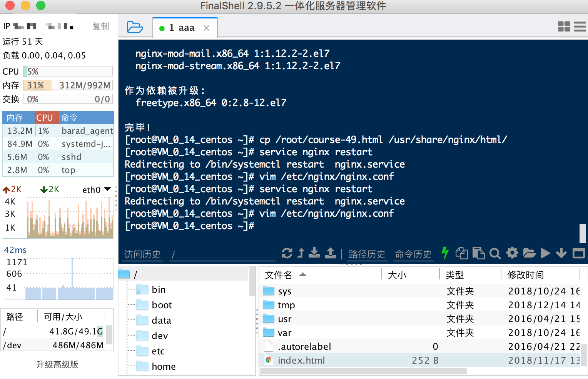The height and width of the screenshot is (379, 588).
Task: Switch to grid layout view icon
Action: point(564,26)
